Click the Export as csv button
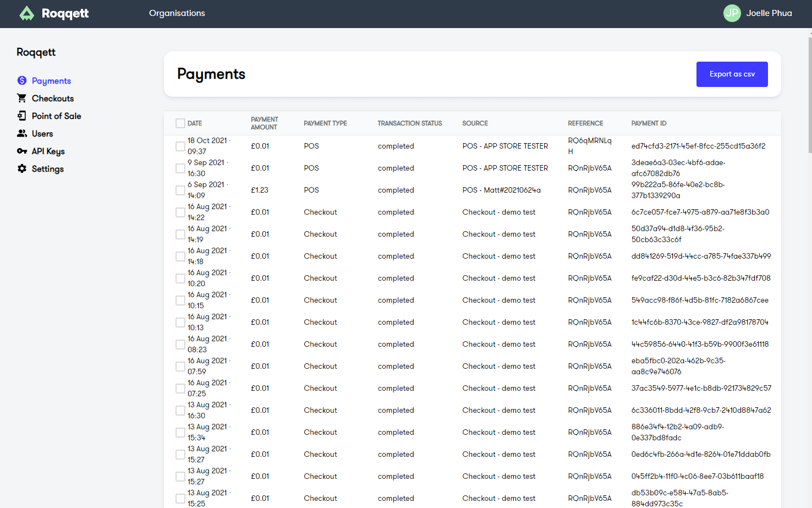Image resolution: width=812 pixels, height=508 pixels. point(732,74)
